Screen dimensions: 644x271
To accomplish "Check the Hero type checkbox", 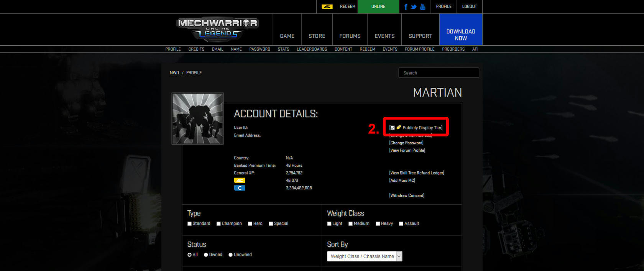I will tap(250, 223).
